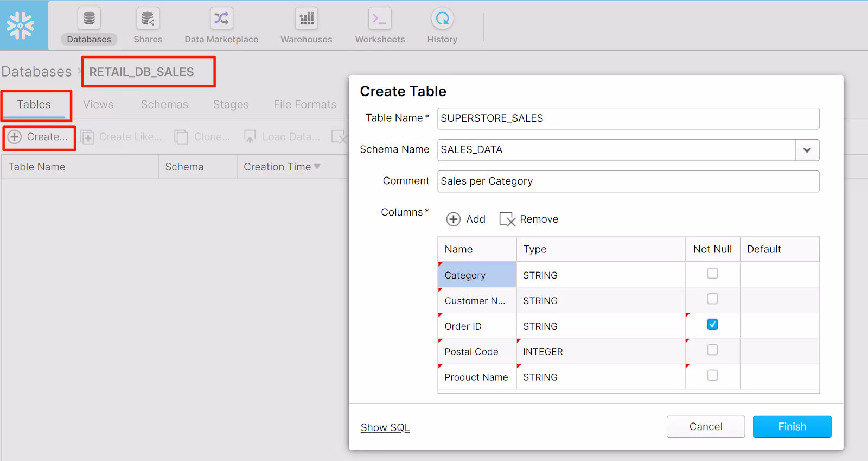Click the Snowflake logo icon
Viewport: 868px width, 461px height.
(x=21, y=26)
